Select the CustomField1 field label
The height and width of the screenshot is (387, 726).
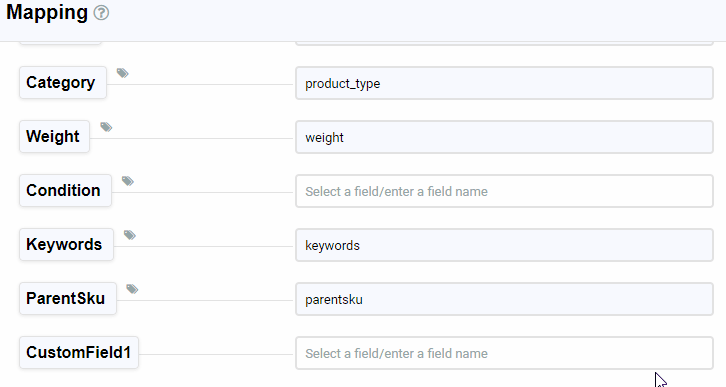[x=79, y=353]
